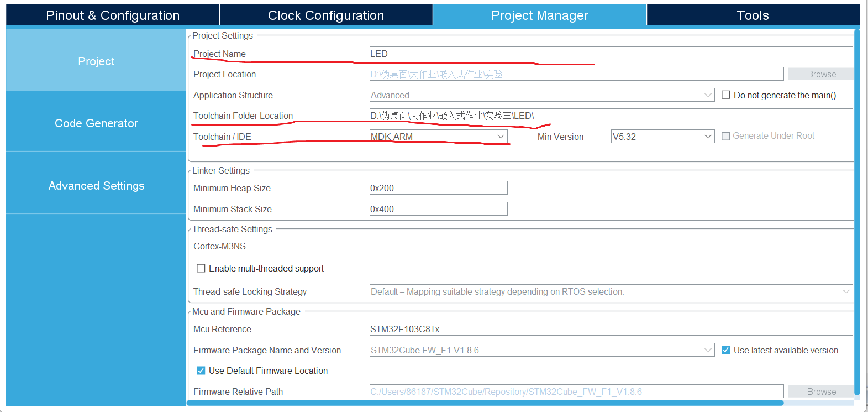Click the Toolchain Folder Location label
The height and width of the screenshot is (412, 868).
pyautogui.click(x=243, y=116)
